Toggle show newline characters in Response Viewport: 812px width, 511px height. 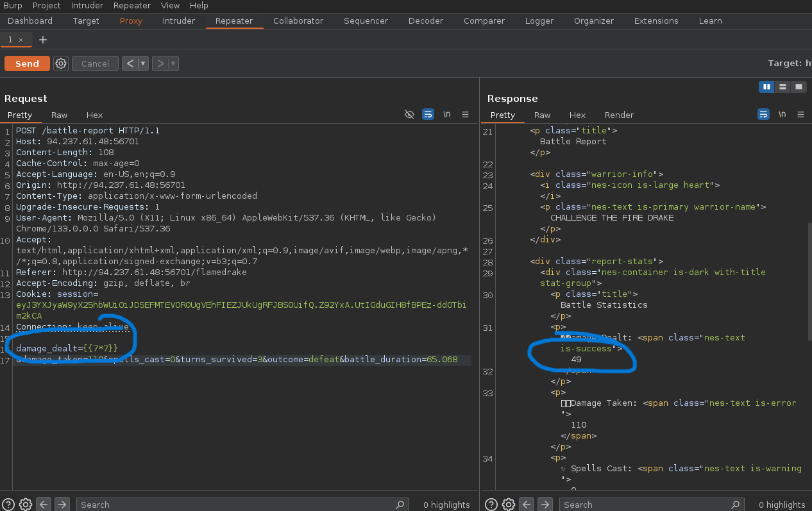[x=782, y=114]
